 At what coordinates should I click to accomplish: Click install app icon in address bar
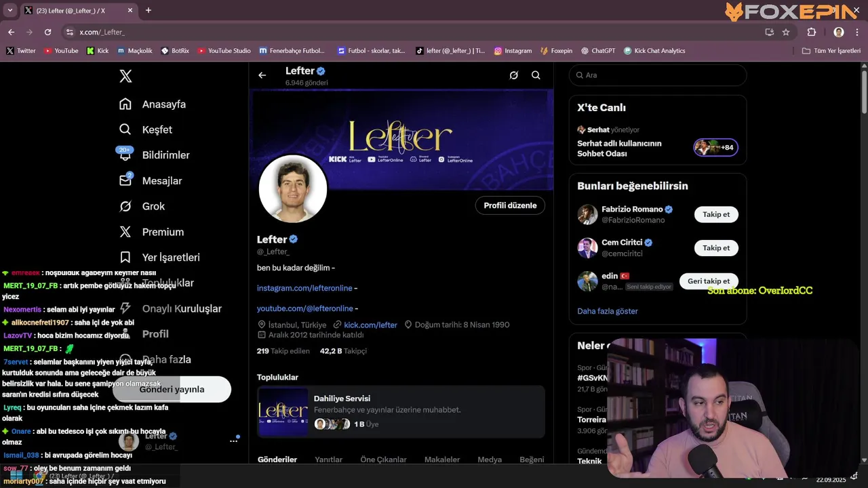point(769,32)
